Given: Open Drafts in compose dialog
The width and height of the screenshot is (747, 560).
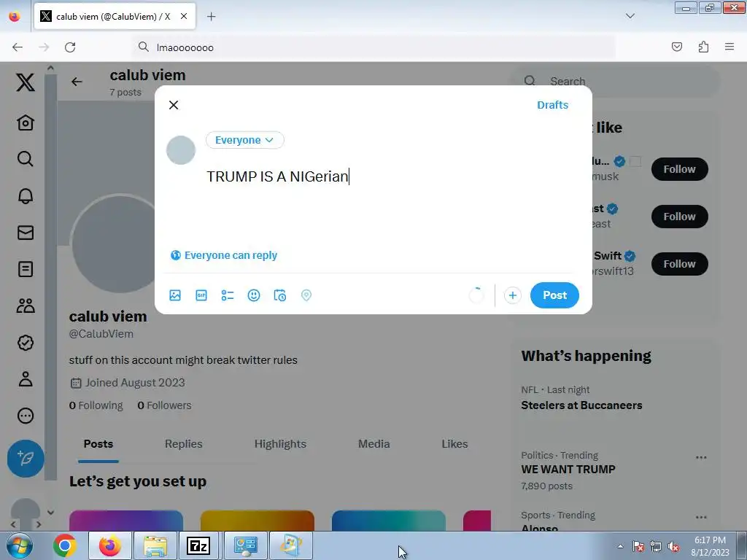Looking at the screenshot, I should point(553,105).
